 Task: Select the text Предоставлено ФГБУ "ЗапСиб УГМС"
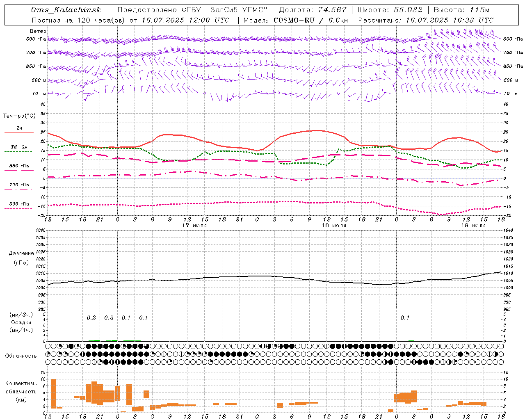(192, 10)
